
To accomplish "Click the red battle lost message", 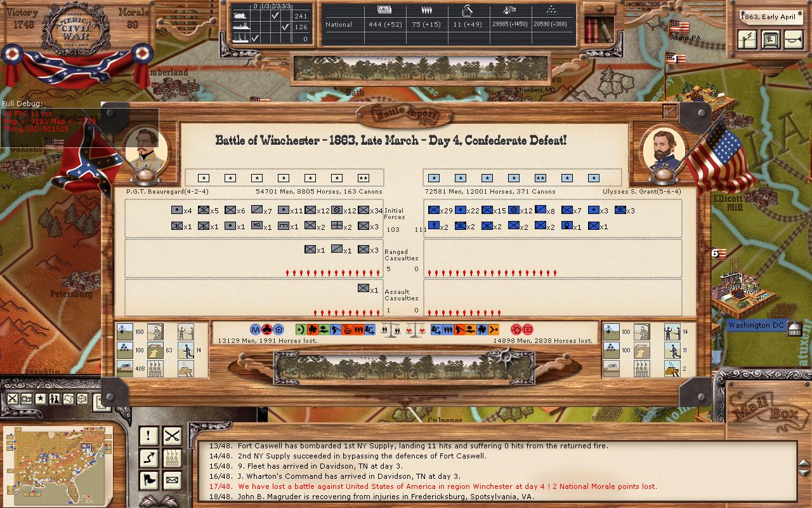I will click(x=433, y=486).
